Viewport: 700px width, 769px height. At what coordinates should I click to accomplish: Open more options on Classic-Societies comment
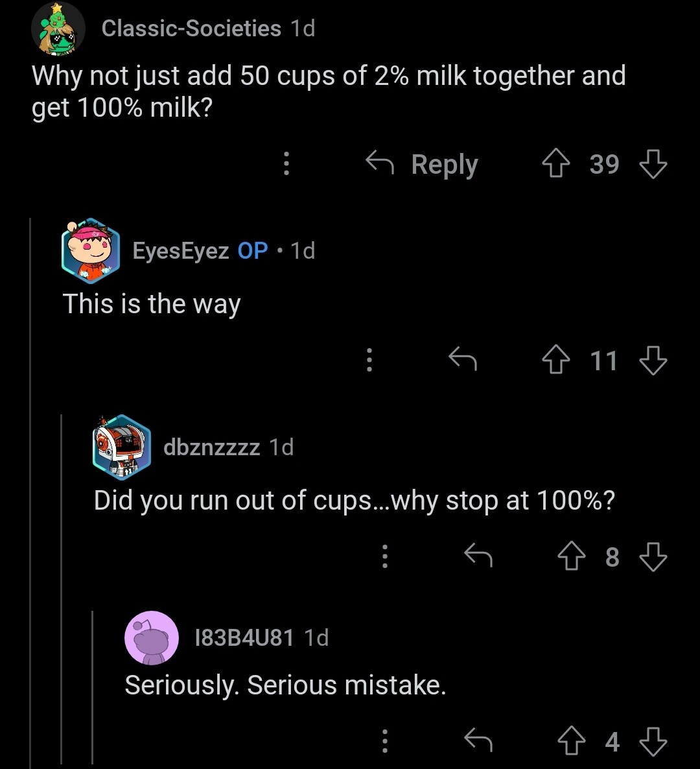point(286,164)
